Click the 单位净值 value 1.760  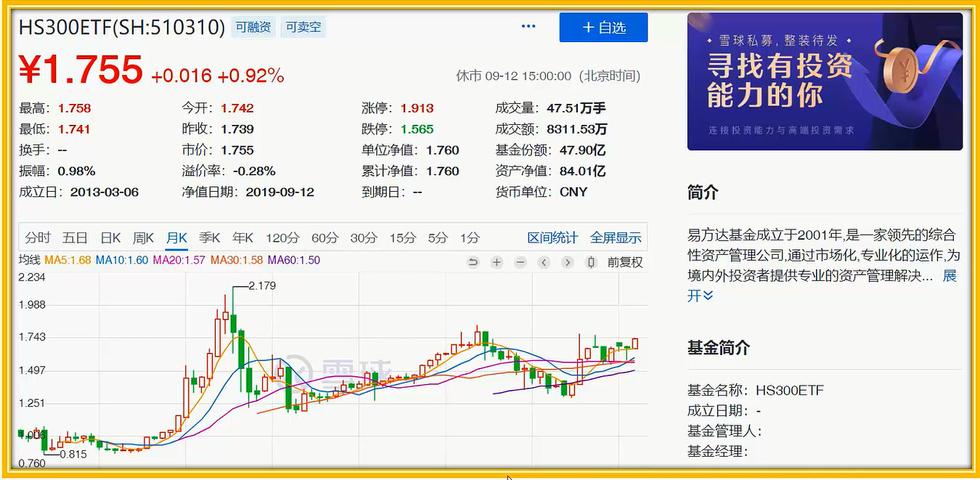click(x=443, y=150)
